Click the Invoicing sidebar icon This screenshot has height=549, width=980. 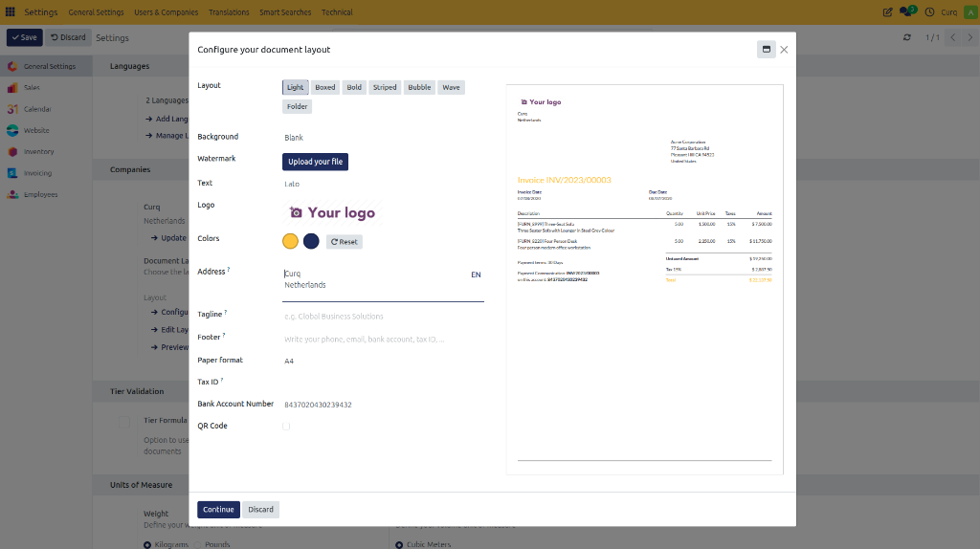click(x=12, y=173)
